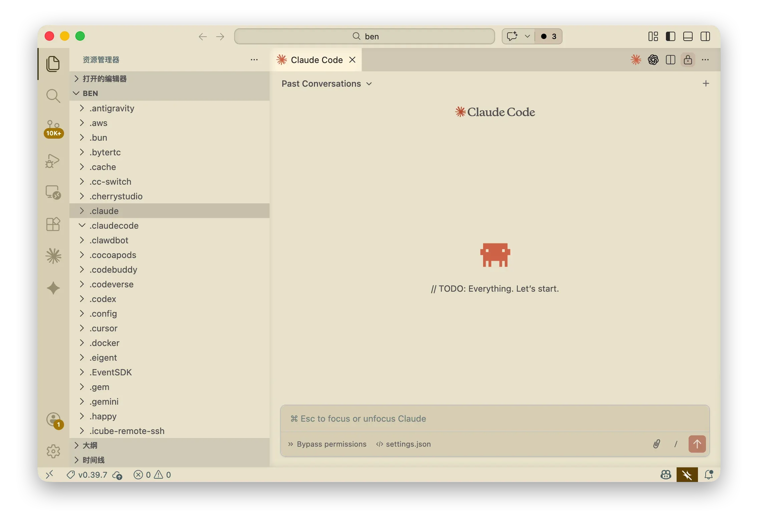Expand the .antigravity folder

169,108
